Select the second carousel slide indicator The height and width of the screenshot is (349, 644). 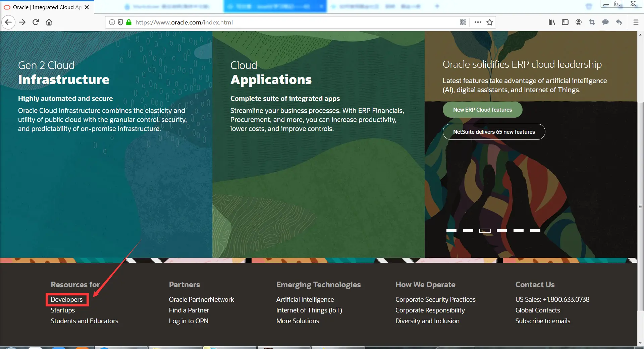pos(468,231)
